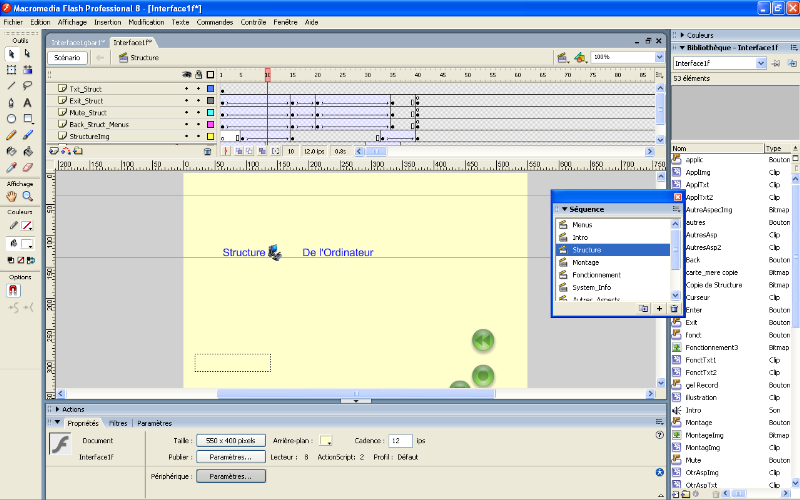
Task: Toggle lock on Exit_Struct layer
Action: pyautogui.click(x=197, y=101)
